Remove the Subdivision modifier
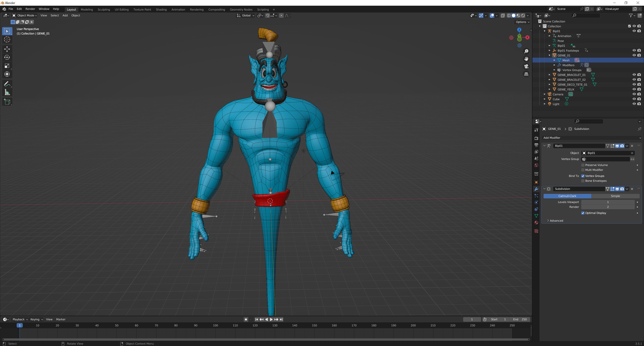 [632, 189]
